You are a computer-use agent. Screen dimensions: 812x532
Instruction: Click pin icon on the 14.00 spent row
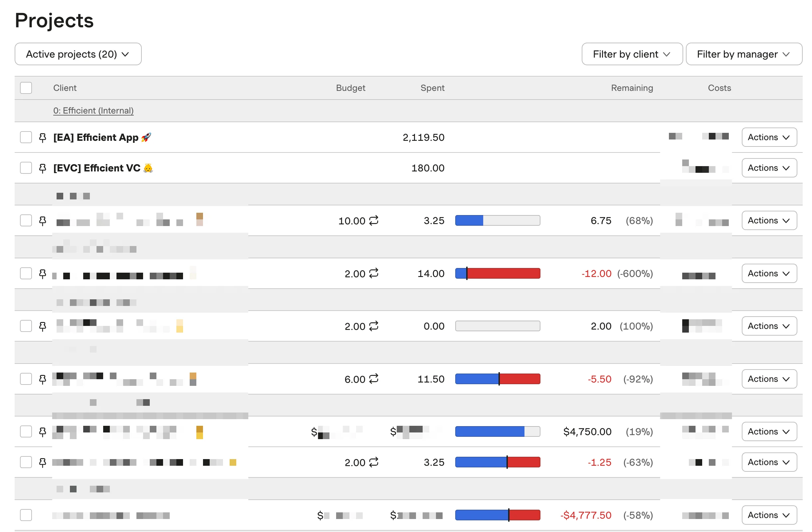(x=43, y=274)
